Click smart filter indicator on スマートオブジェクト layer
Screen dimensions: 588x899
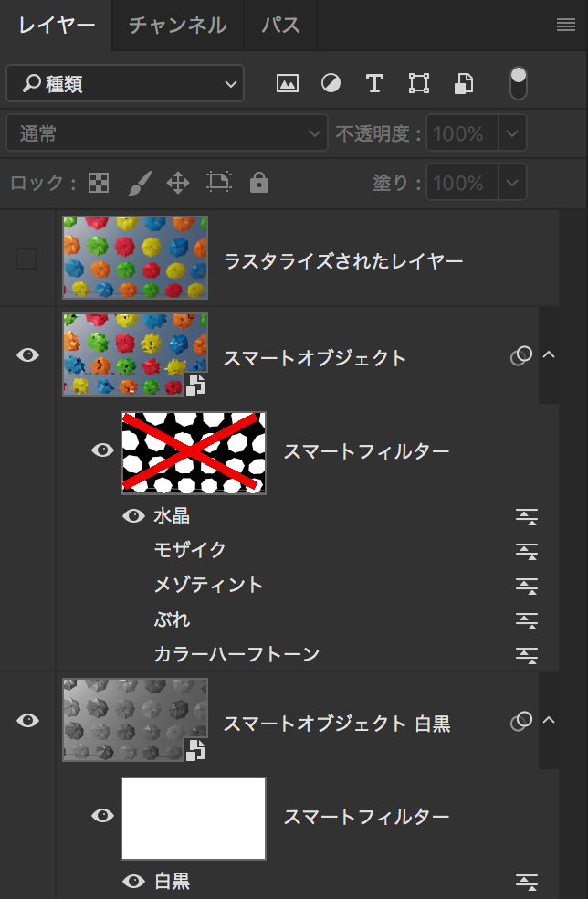[x=521, y=355]
